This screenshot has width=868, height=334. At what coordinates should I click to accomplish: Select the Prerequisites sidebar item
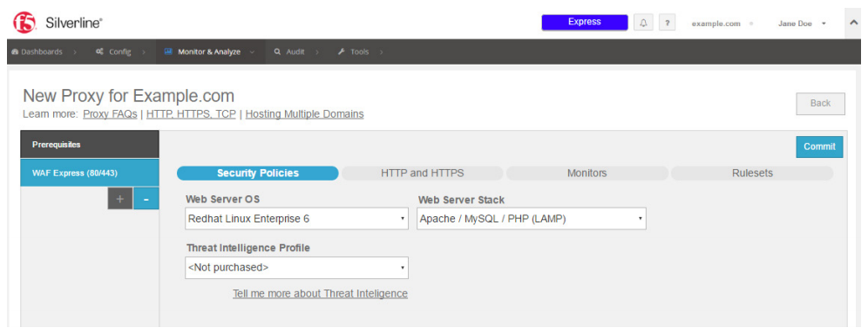[90, 145]
